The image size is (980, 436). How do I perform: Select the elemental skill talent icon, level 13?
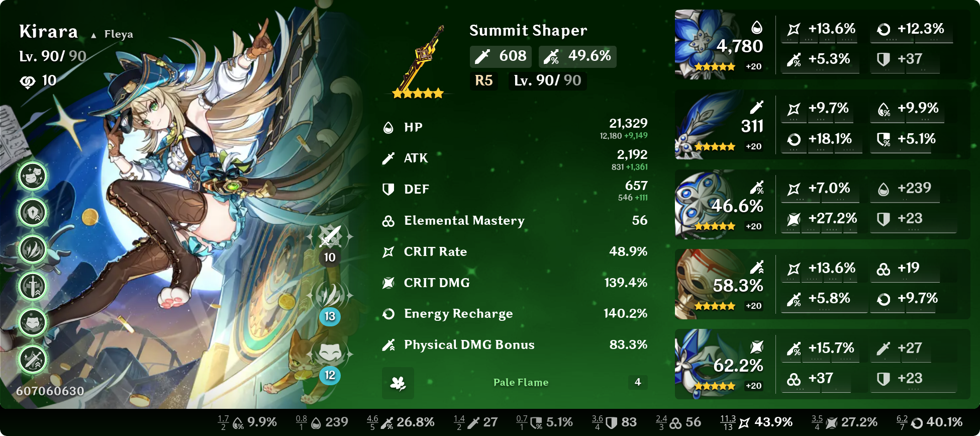330,295
